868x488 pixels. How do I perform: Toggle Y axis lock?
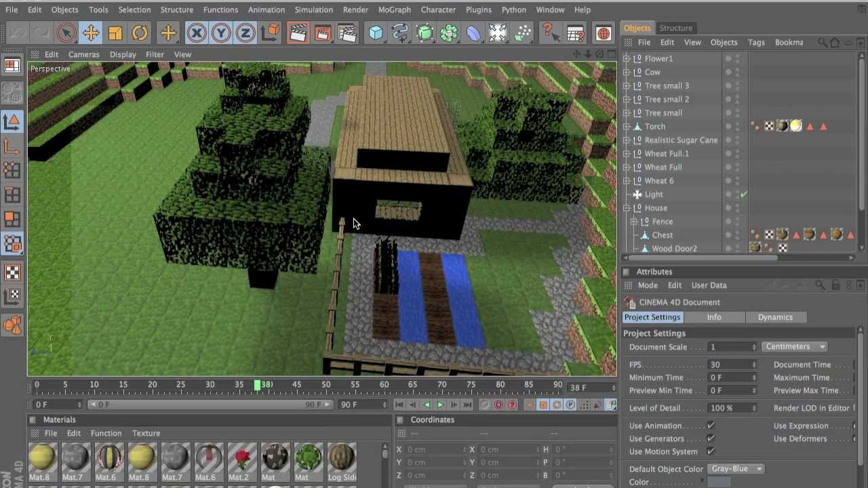click(221, 33)
